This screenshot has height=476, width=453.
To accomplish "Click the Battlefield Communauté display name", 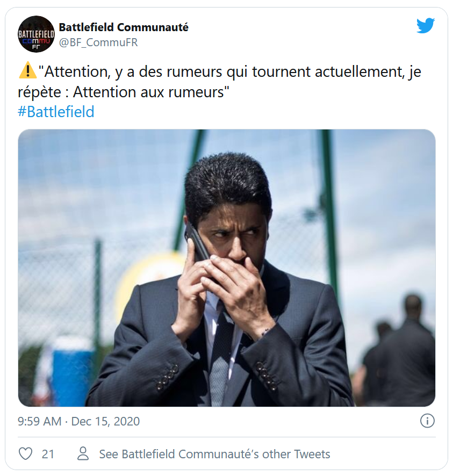I will [x=124, y=27].
